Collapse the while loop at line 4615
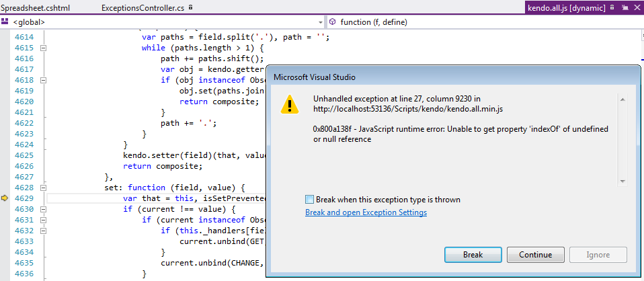Image resolution: width=644 pixels, height=281 pixels. pos(43,48)
